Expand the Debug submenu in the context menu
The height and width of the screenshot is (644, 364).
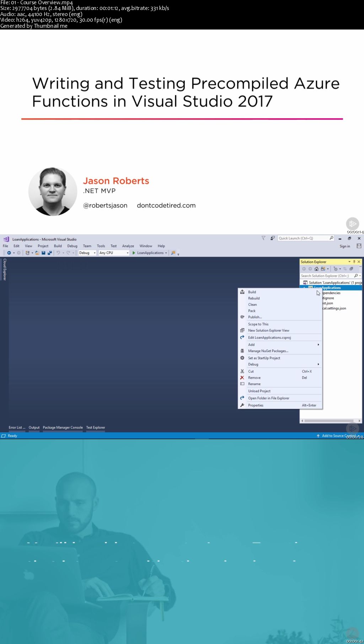click(280, 364)
